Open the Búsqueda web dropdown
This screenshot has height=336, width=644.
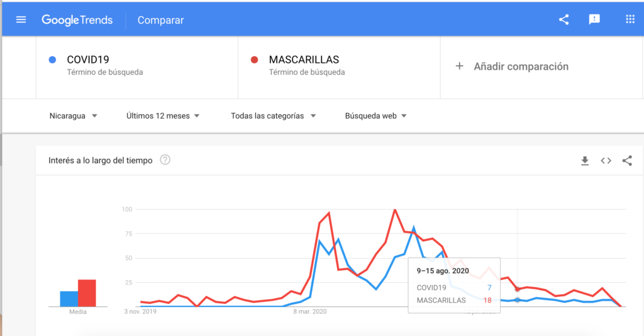pos(375,116)
